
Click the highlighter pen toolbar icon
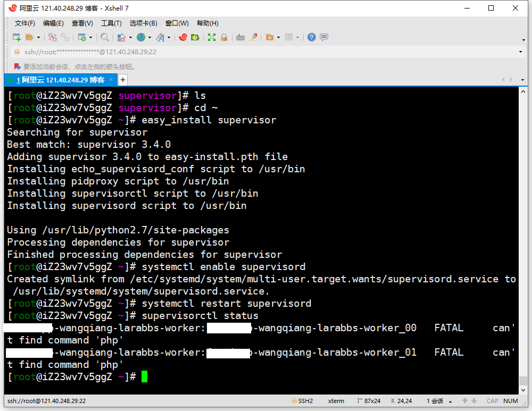[x=253, y=37]
